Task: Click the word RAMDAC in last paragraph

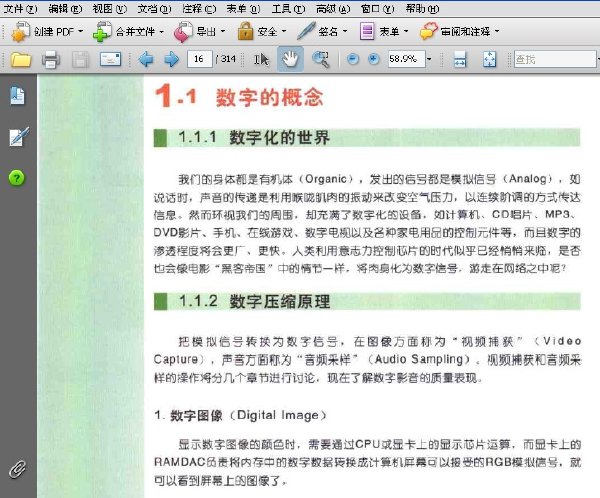Action: (180, 462)
